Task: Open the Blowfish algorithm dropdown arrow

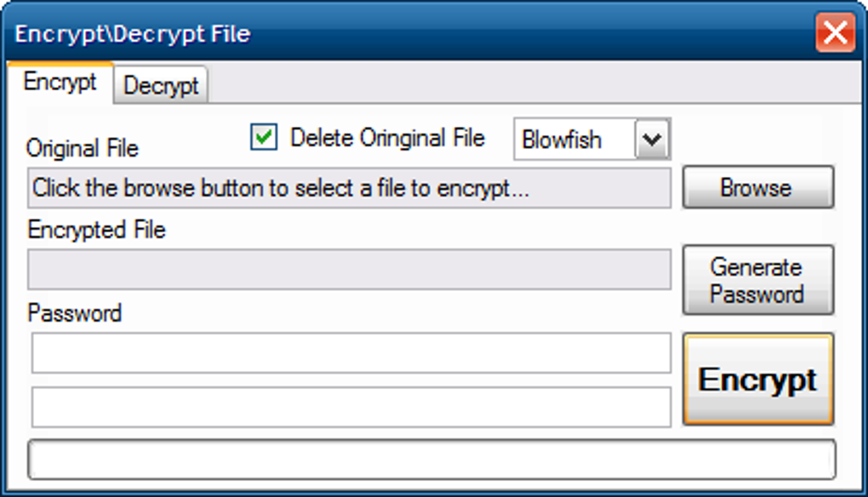Action: (653, 140)
